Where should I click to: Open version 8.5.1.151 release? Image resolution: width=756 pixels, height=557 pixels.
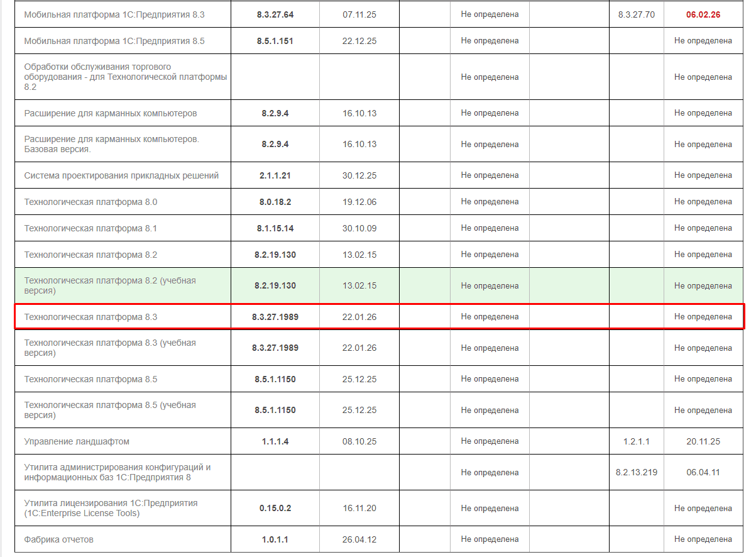tap(275, 41)
